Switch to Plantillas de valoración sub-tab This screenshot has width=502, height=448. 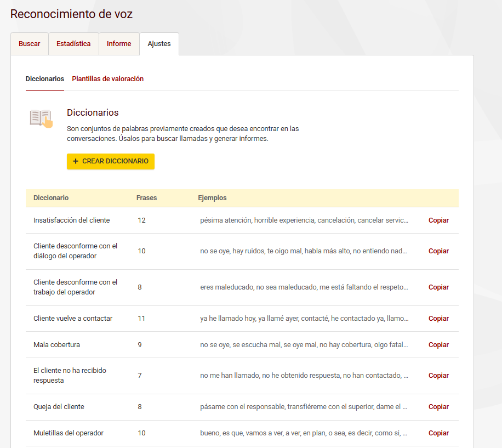point(107,79)
